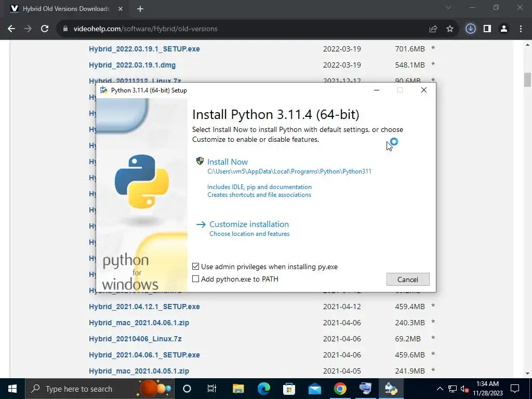Image resolution: width=532 pixels, height=399 pixels.
Task: Download Hybrid_2022.03.19.1_SETUP.exe
Action: 144,49
